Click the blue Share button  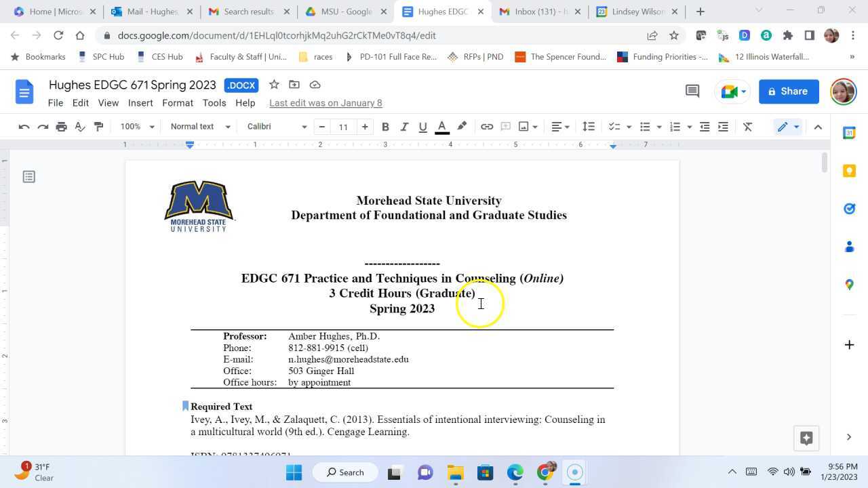click(788, 91)
